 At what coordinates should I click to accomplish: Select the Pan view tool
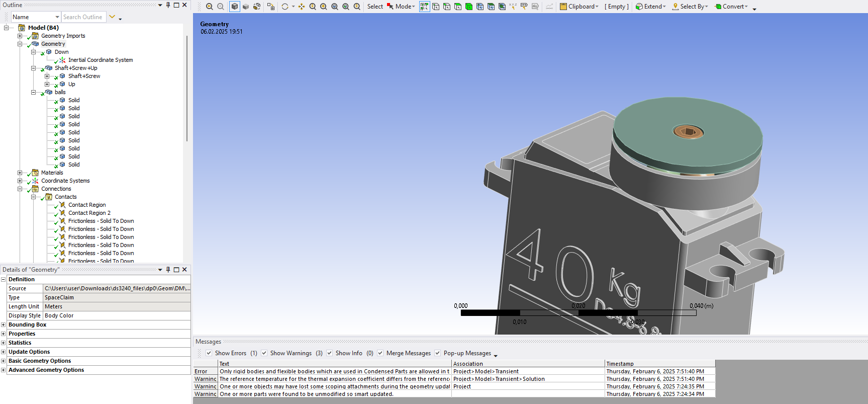(x=302, y=7)
